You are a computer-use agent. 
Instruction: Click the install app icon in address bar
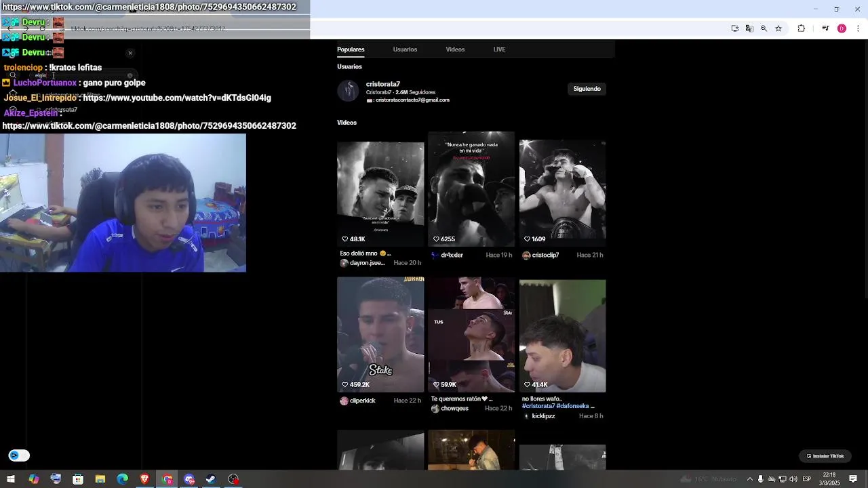[735, 28]
